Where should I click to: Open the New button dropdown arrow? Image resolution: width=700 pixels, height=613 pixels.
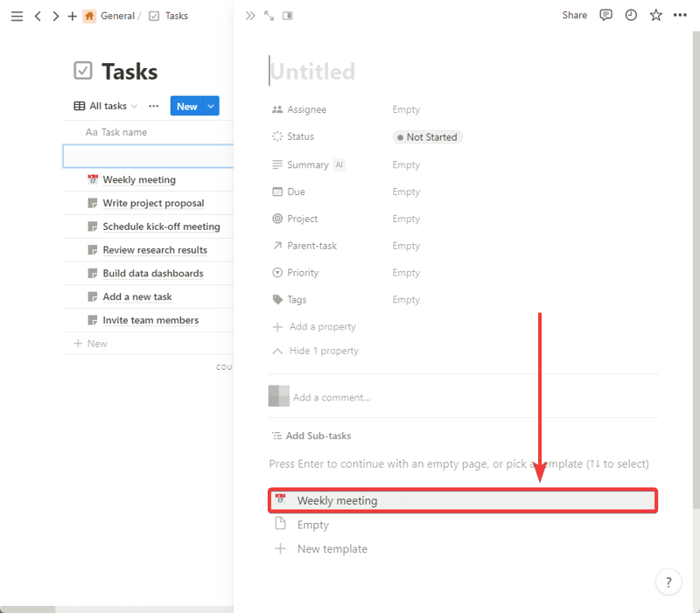click(x=208, y=105)
